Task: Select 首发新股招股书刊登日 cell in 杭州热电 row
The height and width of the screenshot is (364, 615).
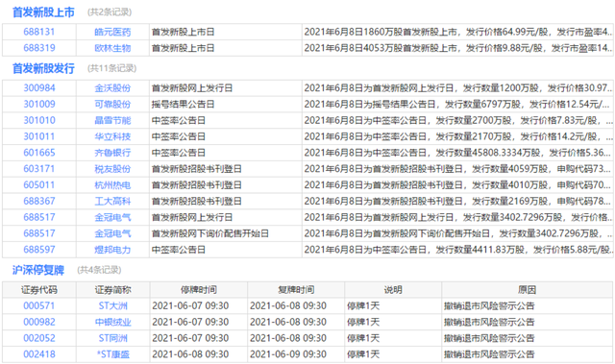Action: (x=196, y=185)
